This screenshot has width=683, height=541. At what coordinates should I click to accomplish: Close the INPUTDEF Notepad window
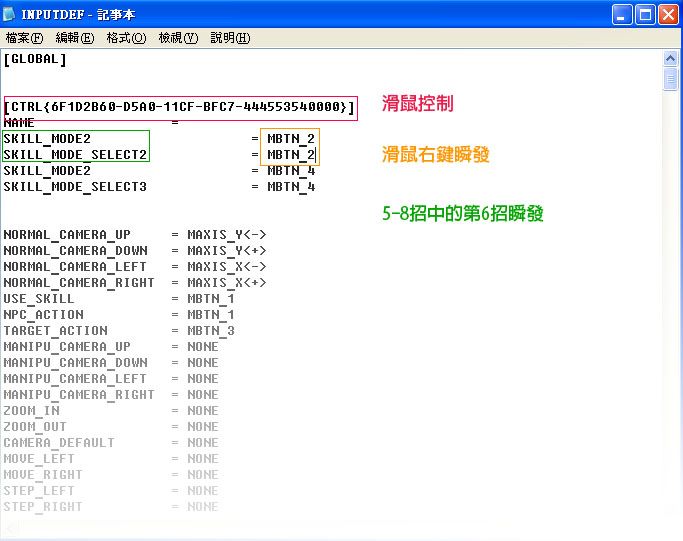[x=667, y=15]
